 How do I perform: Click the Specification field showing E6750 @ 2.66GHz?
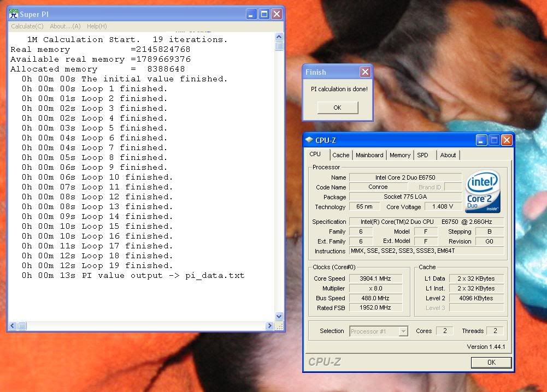[x=427, y=222]
